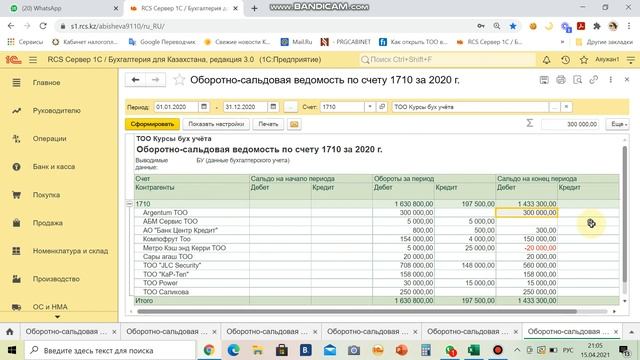Select the negative -20 000,00 cell
Image resolution: width=640 pixels, height=360 pixels.
527,248
